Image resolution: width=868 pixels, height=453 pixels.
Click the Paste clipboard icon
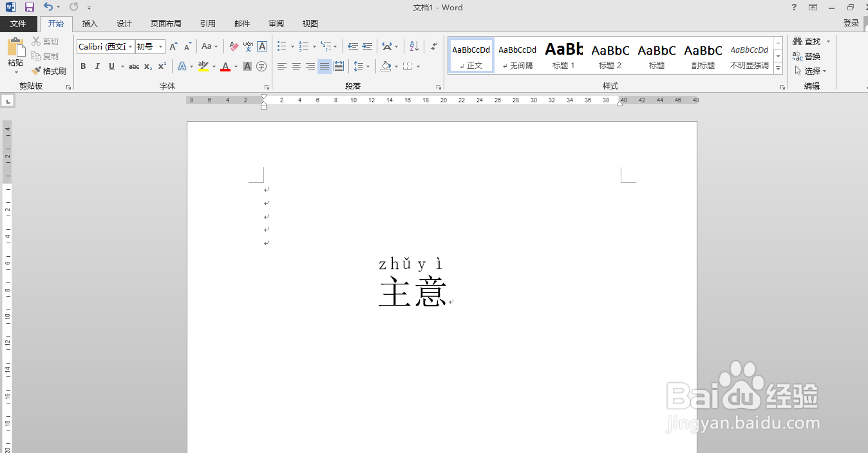tap(15, 48)
